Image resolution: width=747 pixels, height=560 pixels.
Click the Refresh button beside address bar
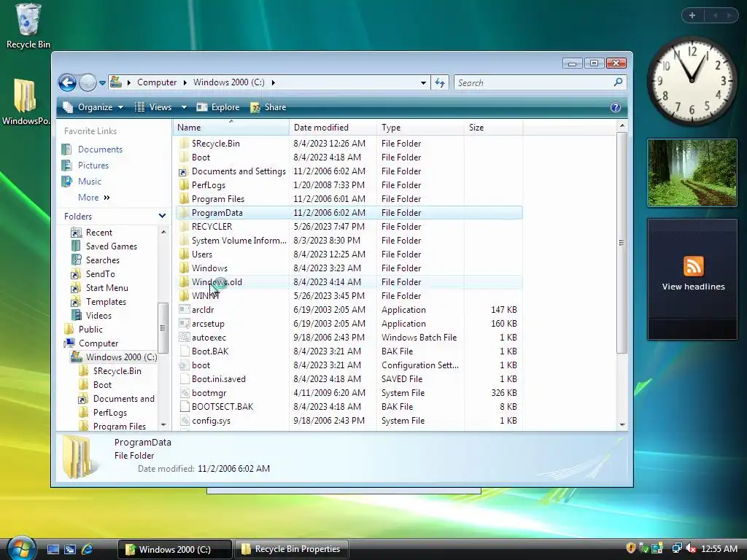coord(440,83)
